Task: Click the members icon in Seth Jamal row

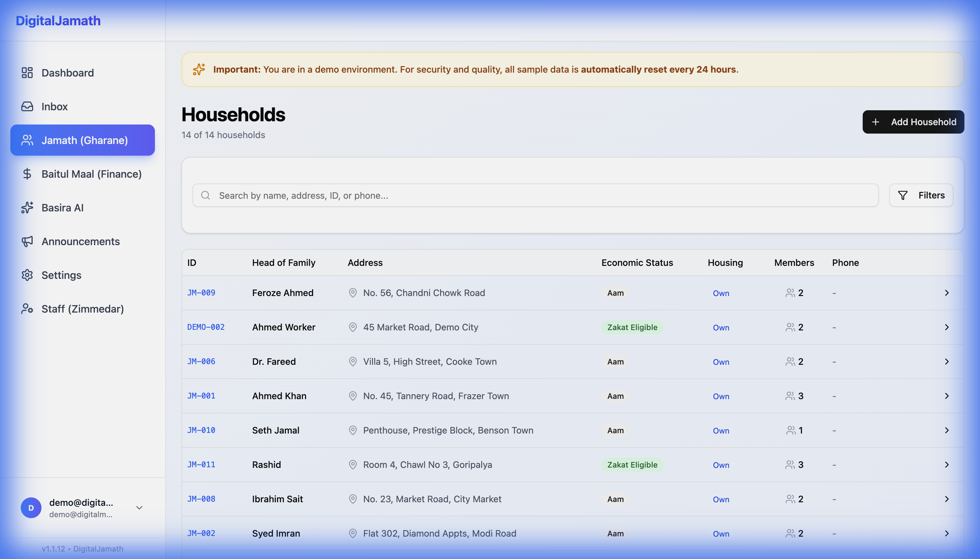Action: tap(790, 430)
